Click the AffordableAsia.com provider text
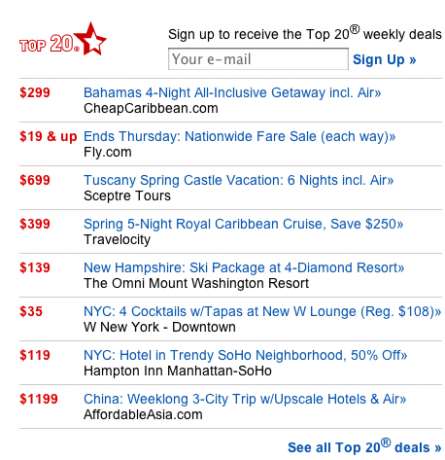The image size is (445, 460). coord(143,415)
